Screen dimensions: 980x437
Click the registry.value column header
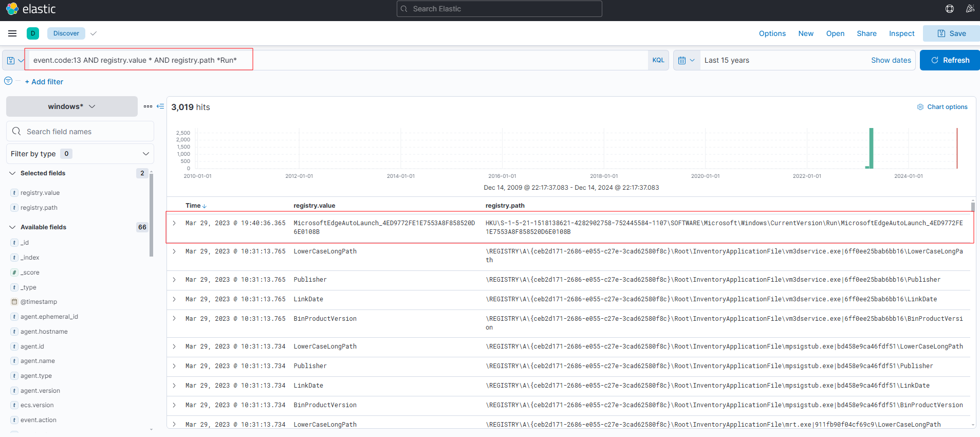[x=314, y=206]
